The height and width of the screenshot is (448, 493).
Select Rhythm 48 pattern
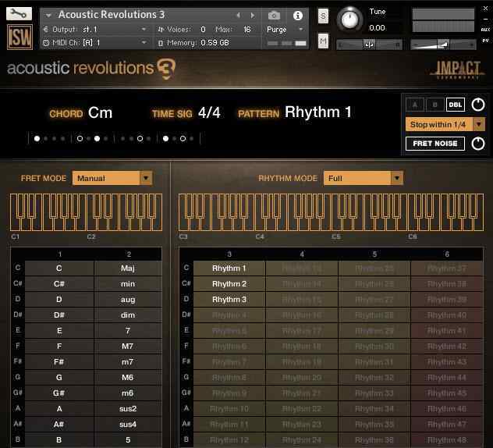pyautogui.click(x=447, y=440)
